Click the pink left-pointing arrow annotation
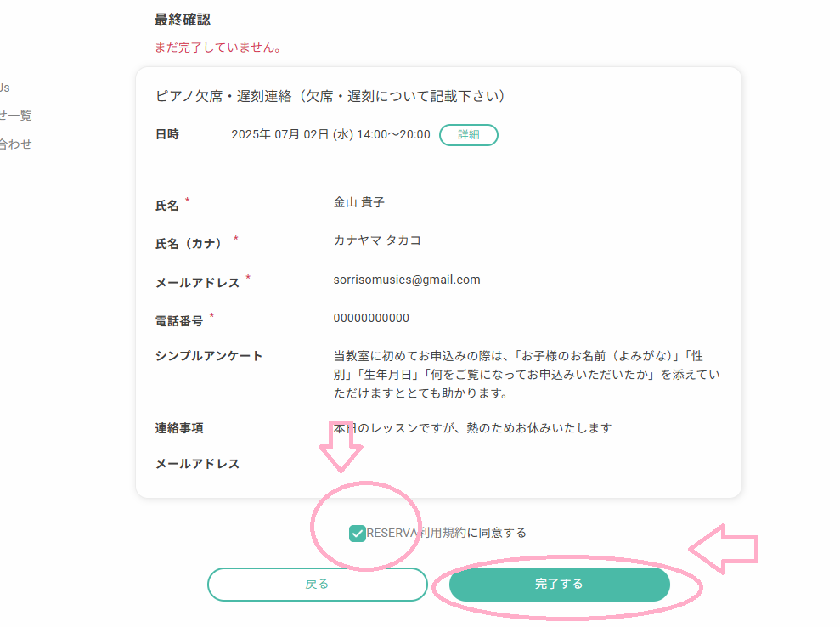 [x=723, y=549]
